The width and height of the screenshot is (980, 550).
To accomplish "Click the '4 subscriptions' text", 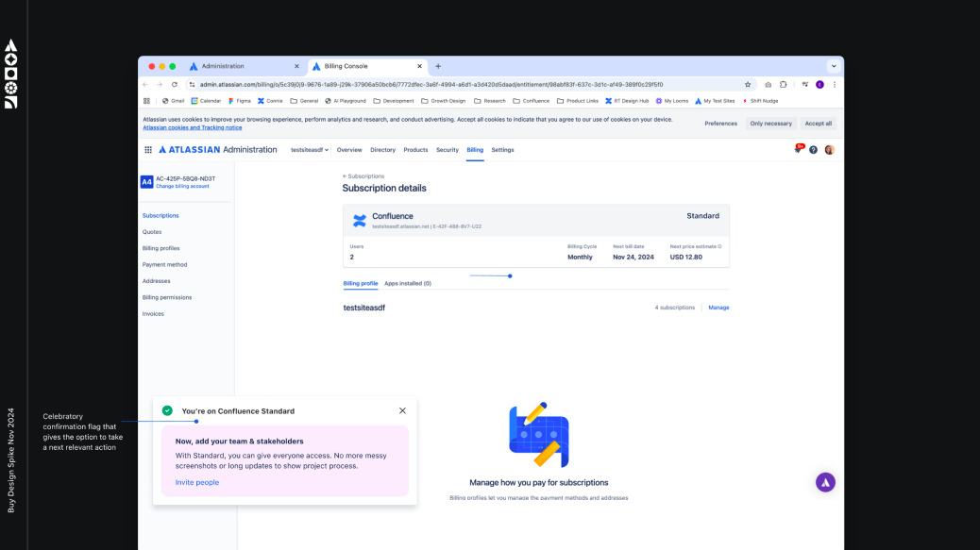I will pyautogui.click(x=674, y=308).
